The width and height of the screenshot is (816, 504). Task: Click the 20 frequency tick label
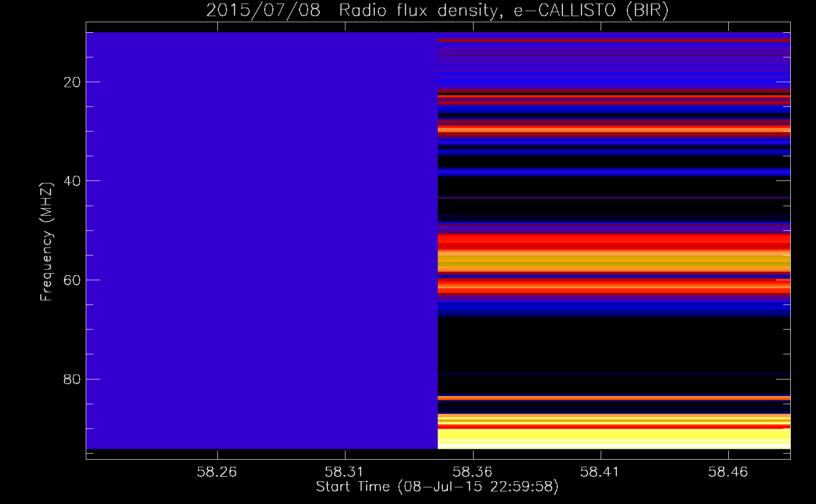73,82
